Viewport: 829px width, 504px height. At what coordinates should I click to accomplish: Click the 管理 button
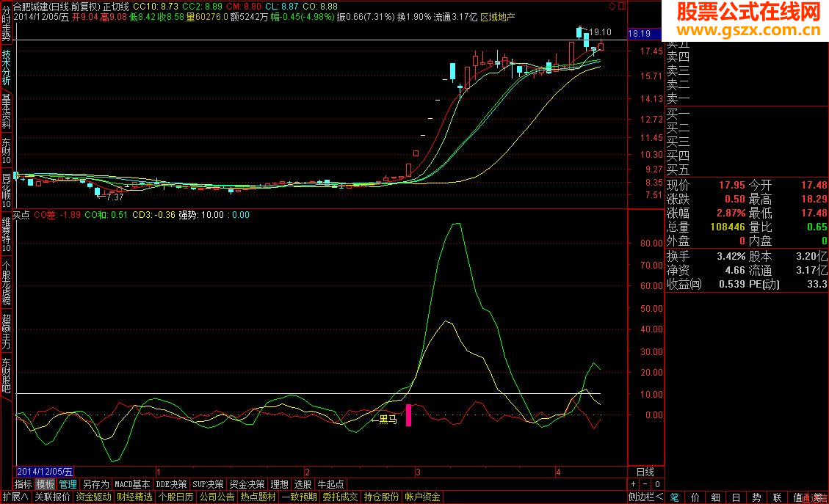pos(68,484)
